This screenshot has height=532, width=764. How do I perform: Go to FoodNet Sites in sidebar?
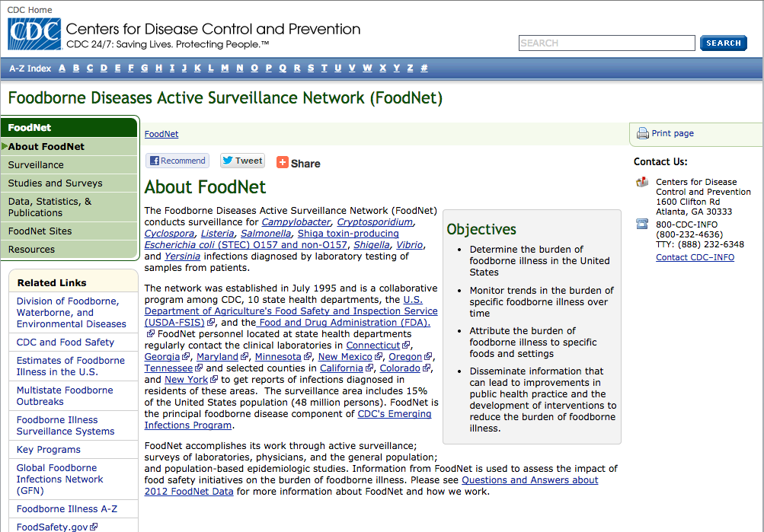40,231
